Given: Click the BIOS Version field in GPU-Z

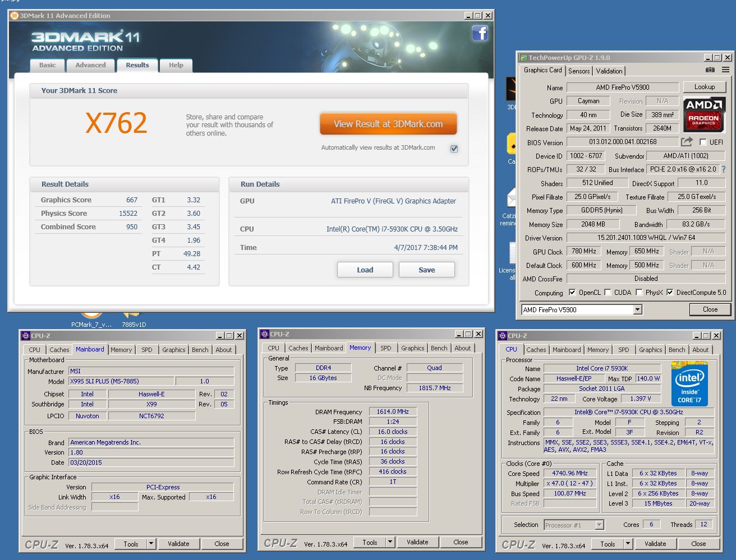Looking at the screenshot, I should (623, 142).
